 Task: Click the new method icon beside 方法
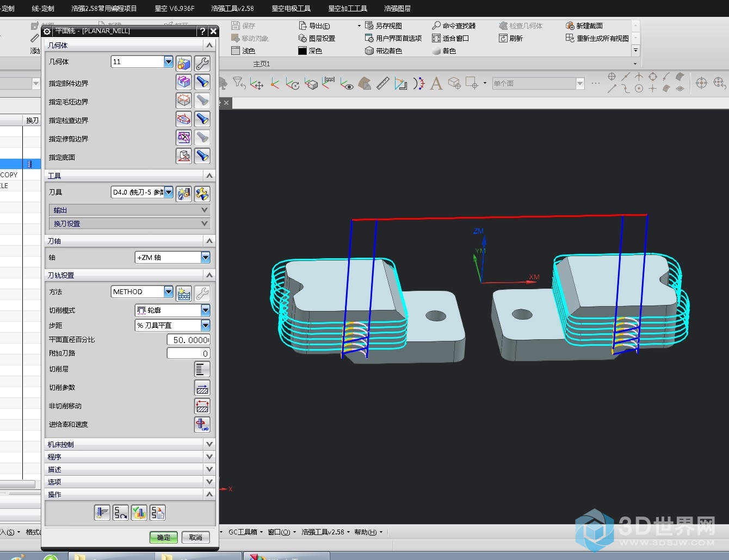[x=184, y=293]
